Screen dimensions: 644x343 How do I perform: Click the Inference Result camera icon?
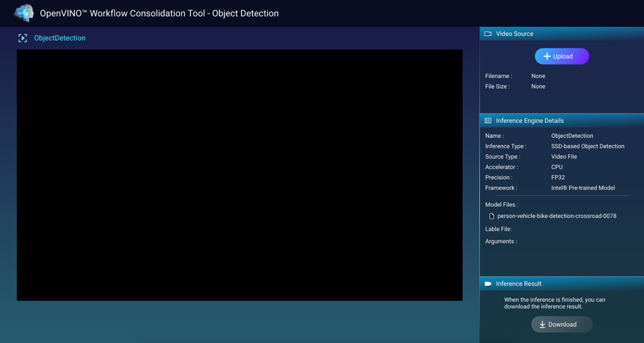488,284
